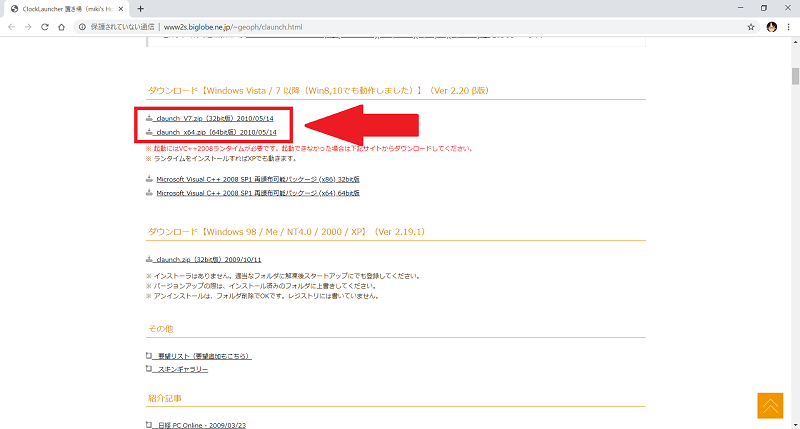Download claunch.zip 32bit 2009/10/11
Screen dimensions: 800x429
208,260
